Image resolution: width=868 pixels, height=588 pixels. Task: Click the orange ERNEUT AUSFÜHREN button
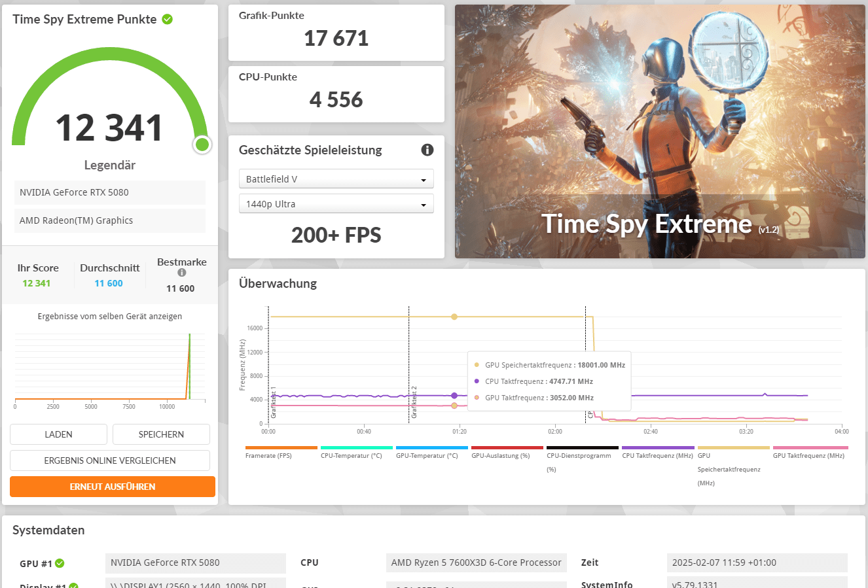[113, 487]
